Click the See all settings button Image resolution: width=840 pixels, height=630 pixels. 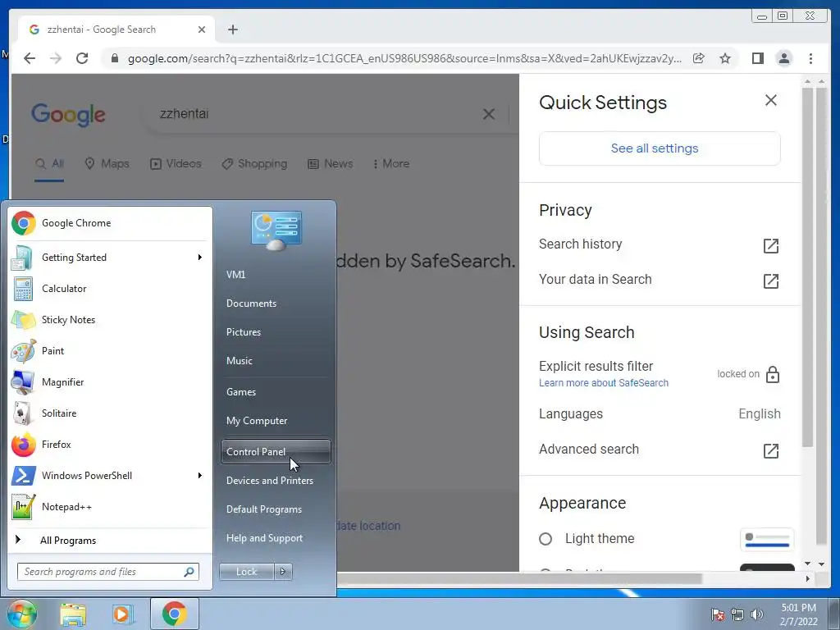coord(660,148)
